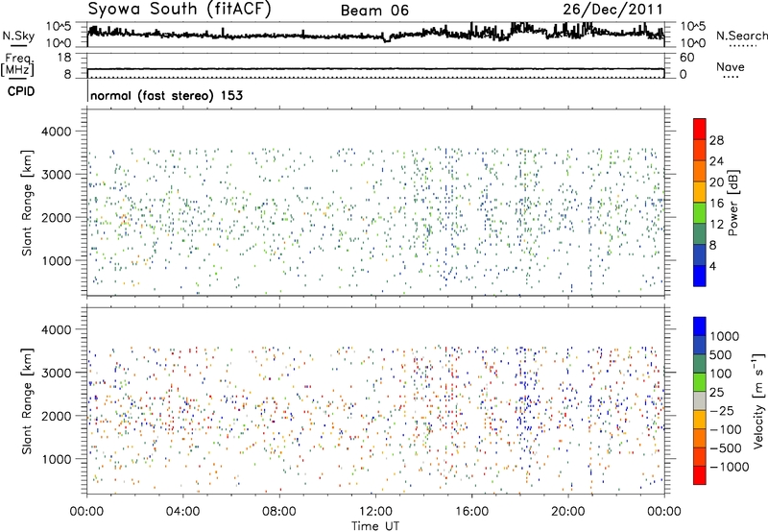This screenshot has width=768, height=532.
Task: Click the "16" power colorbar value
Action: [716, 204]
